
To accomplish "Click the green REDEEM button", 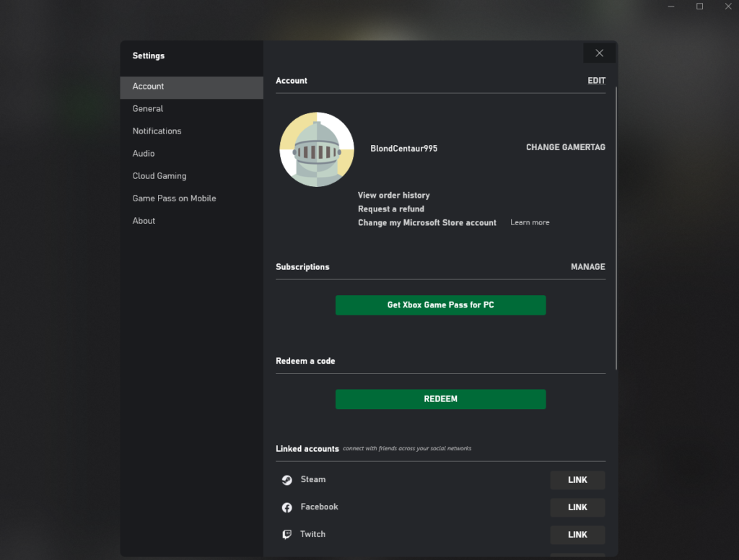I will (441, 399).
